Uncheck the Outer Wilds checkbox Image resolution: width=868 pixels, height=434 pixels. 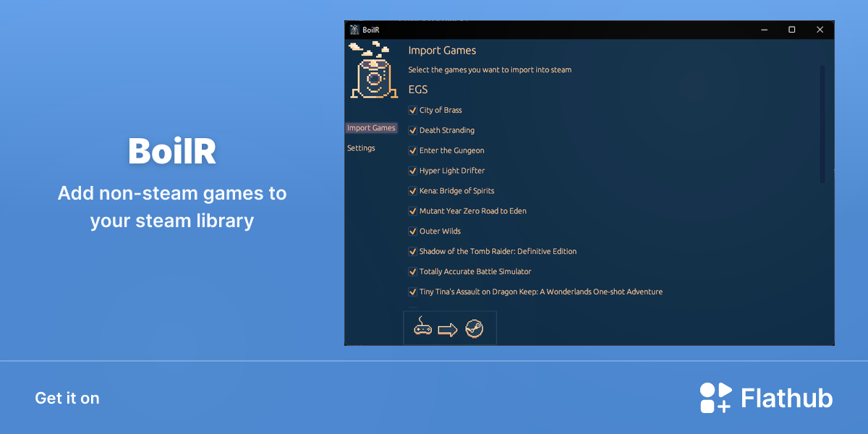pyautogui.click(x=413, y=231)
